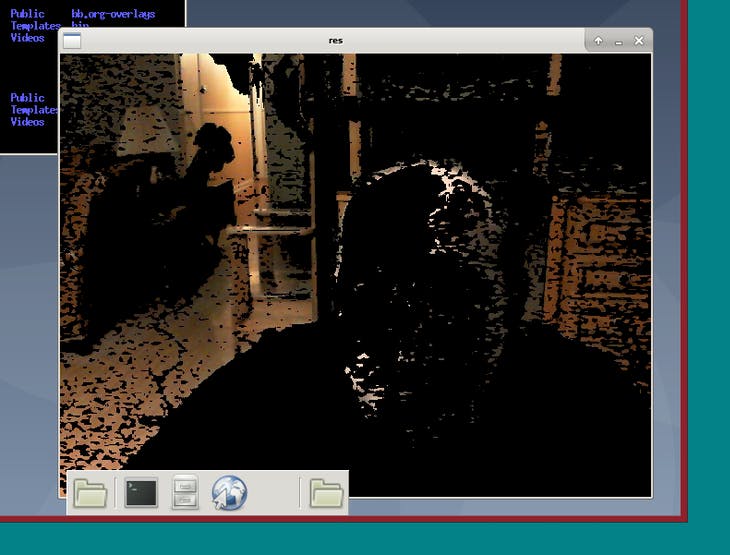The height and width of the screenshot is (555, 730).
Task: Launch the file manager cabinet icon
Action: pos(185,493)
